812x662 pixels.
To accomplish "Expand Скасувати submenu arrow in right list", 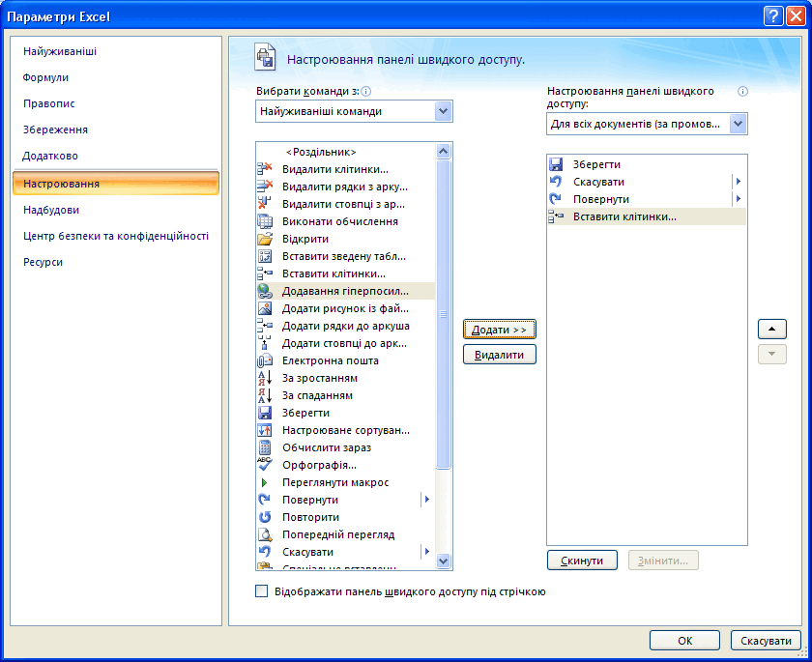I will pyautogui.click(x=739, y=182).
